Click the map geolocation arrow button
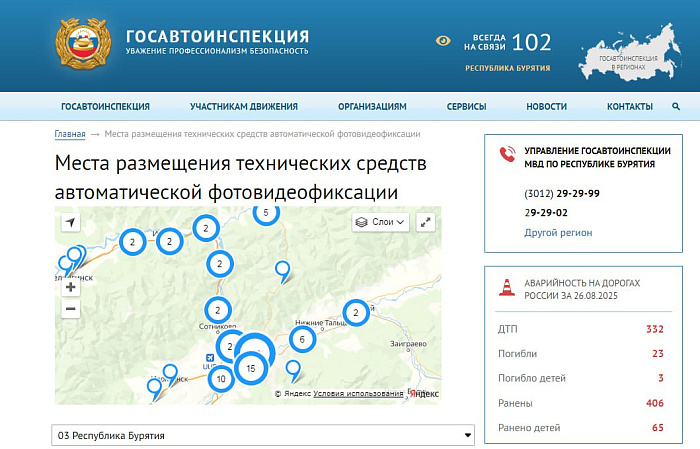Viewport: 700px width, 449px height. coord(71,222)
